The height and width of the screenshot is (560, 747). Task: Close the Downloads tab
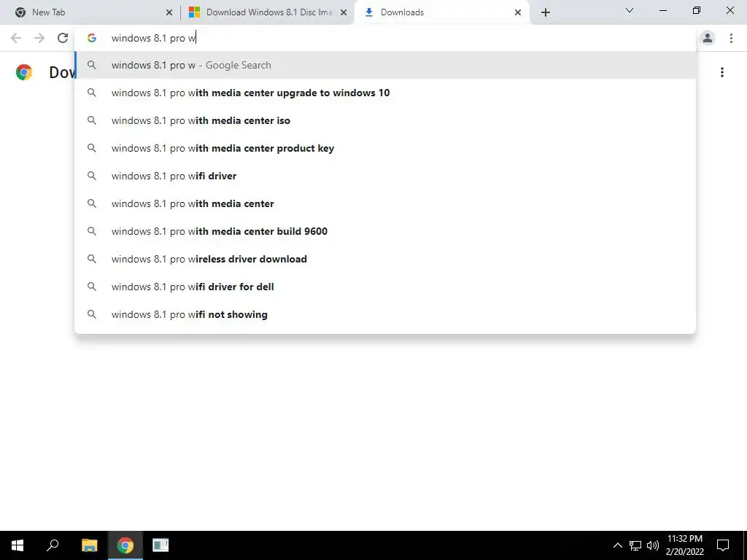click(x=518, y=13)
